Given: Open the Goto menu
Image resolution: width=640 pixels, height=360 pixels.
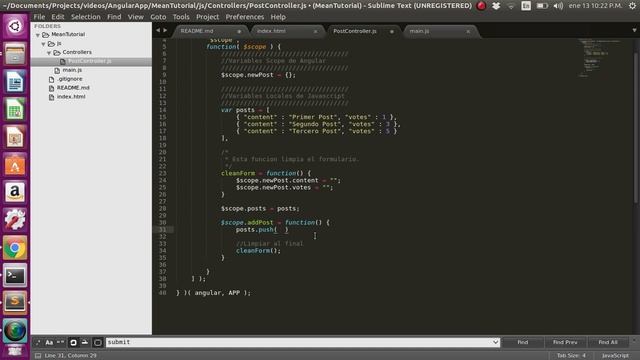Looking at the screenshot, I should point(158,17).
